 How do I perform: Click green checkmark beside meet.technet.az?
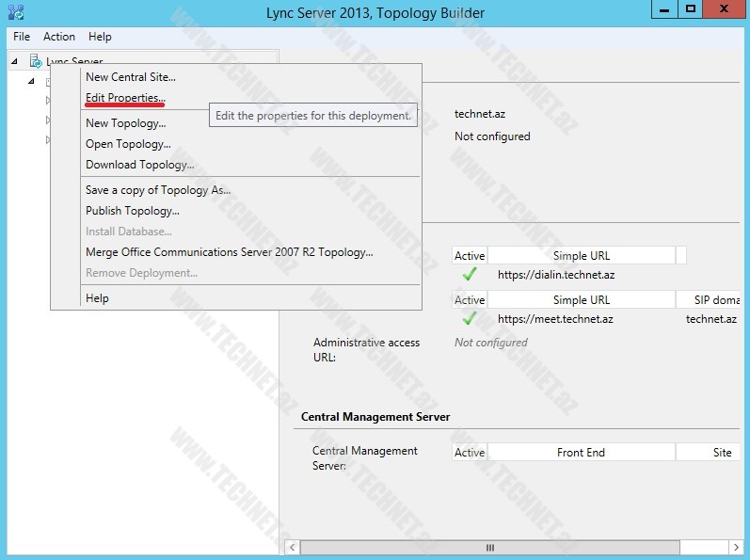click(x=470, y=318)
